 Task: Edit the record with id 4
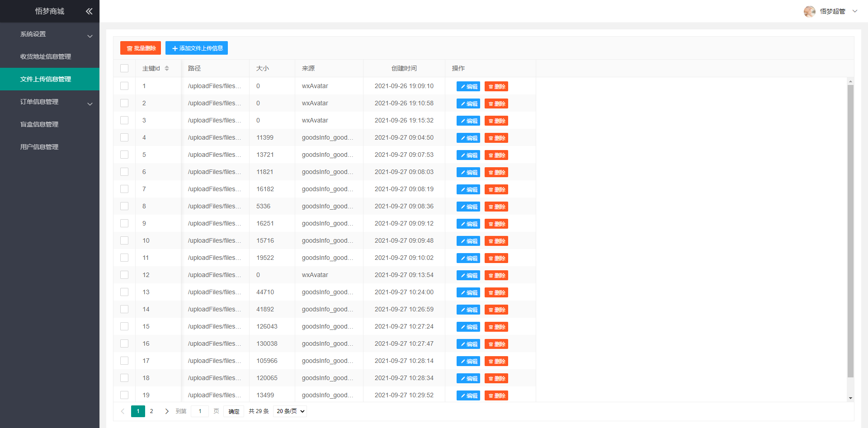coord(468,138)
